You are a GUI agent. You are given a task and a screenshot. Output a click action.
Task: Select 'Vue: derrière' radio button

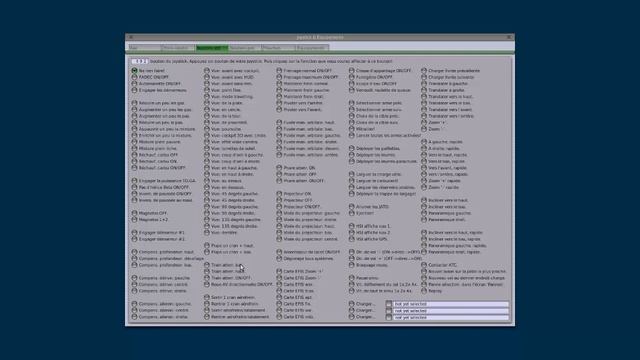(x=207, y=233)
